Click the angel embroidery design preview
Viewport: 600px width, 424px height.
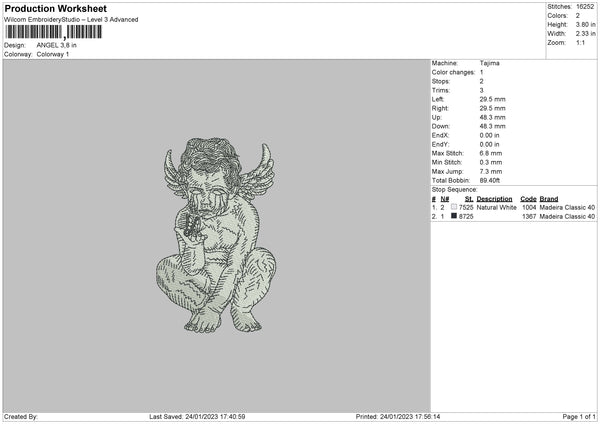216,235
